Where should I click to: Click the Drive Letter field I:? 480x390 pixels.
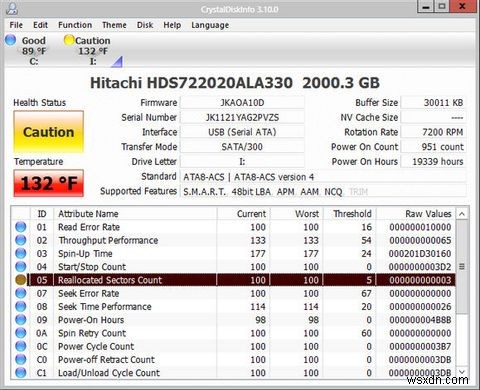click(242, 162)
